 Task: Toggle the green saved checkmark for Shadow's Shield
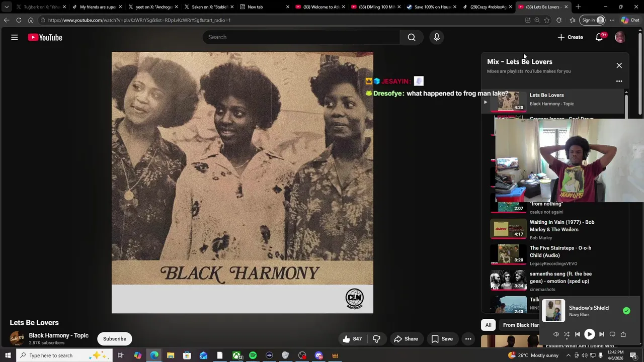[x=626, y=311]
